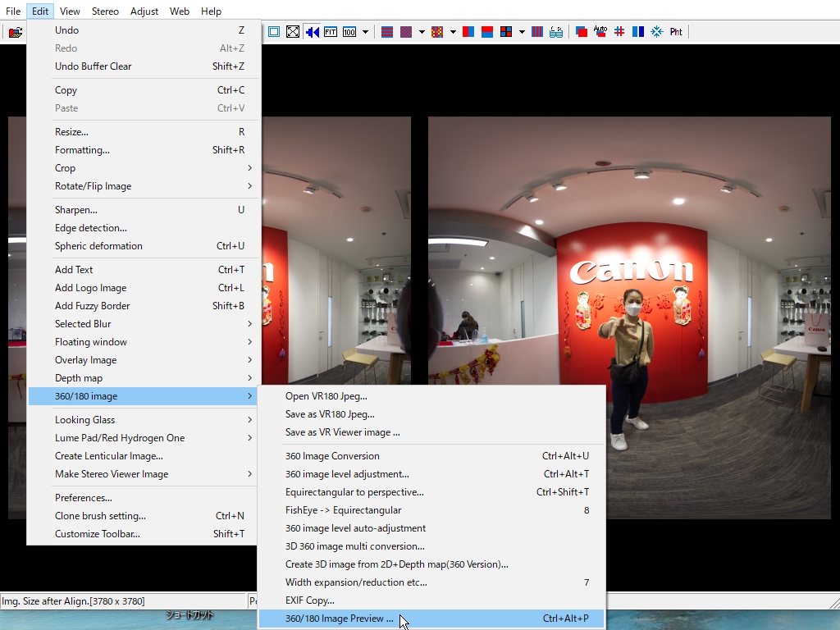The width and height of the screenshot is (840, 630).
Task: Click the red grid hash icon
Action: (x=619, y=32)
